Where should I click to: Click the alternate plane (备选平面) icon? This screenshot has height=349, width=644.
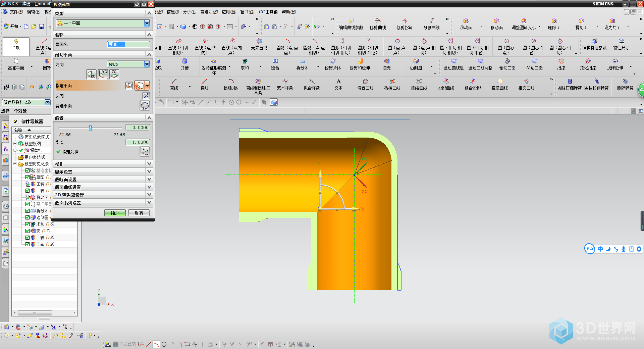(x=145, y=106)
